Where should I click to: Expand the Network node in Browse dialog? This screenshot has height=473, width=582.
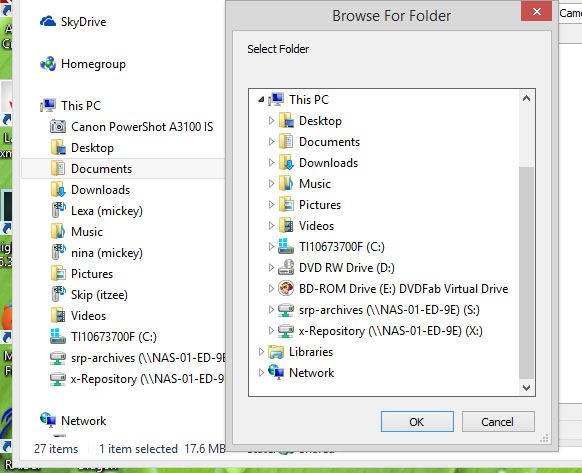[x=261, y=372]
